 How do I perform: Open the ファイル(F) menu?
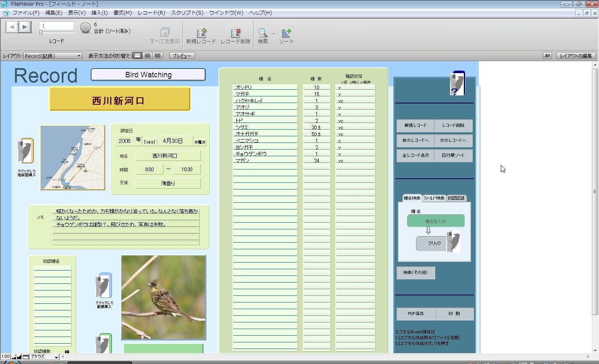point(26,13)
